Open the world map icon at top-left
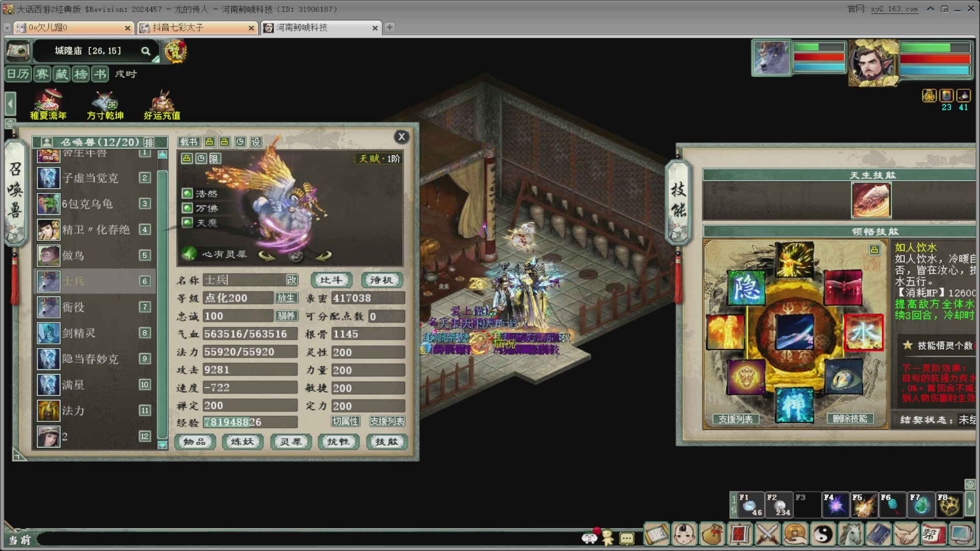The image size is (980, 551). coord(18,51)
